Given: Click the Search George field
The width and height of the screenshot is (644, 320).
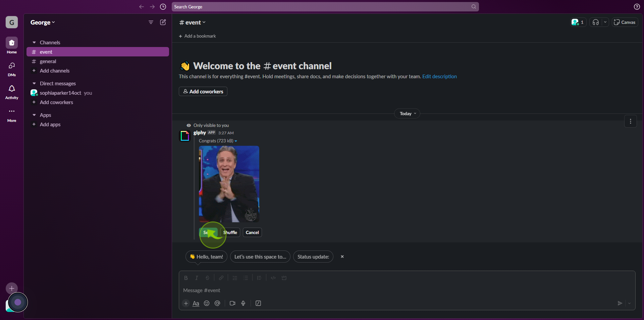Looking at the screenshot, I should coord(325,7).
